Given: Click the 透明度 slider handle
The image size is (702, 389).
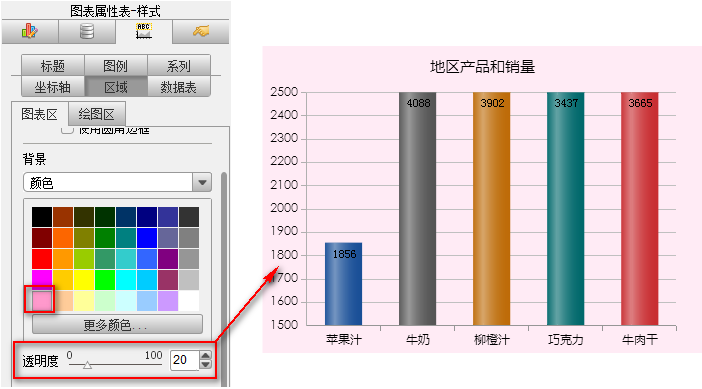Looking at the screenshot, I should point(87,365).
